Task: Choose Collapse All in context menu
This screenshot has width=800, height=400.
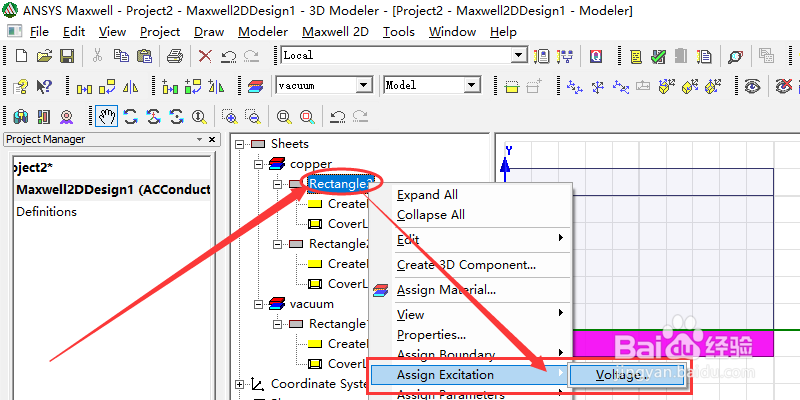Action: coord(431,215)
